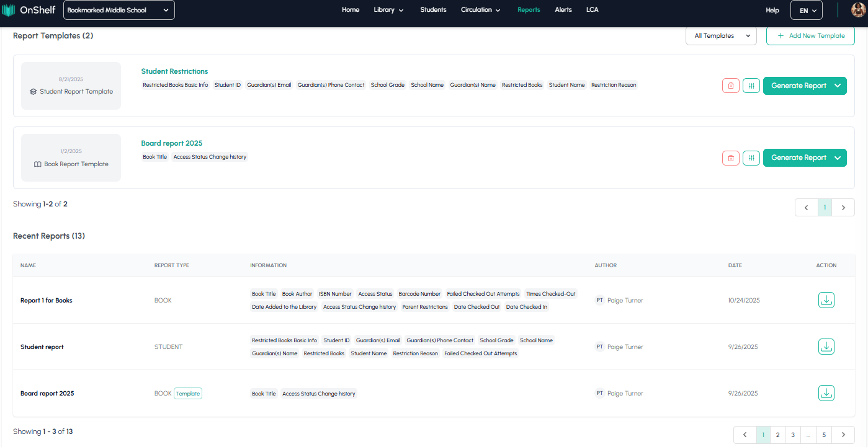Delete the Board report 2025 template
Viewport: 868px width, 447px height.
(x=730, y=158)
